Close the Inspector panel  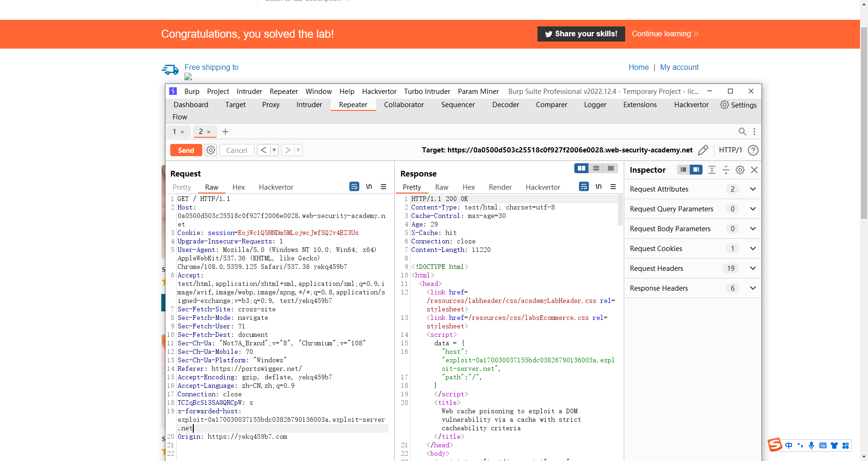click(754, 170)
